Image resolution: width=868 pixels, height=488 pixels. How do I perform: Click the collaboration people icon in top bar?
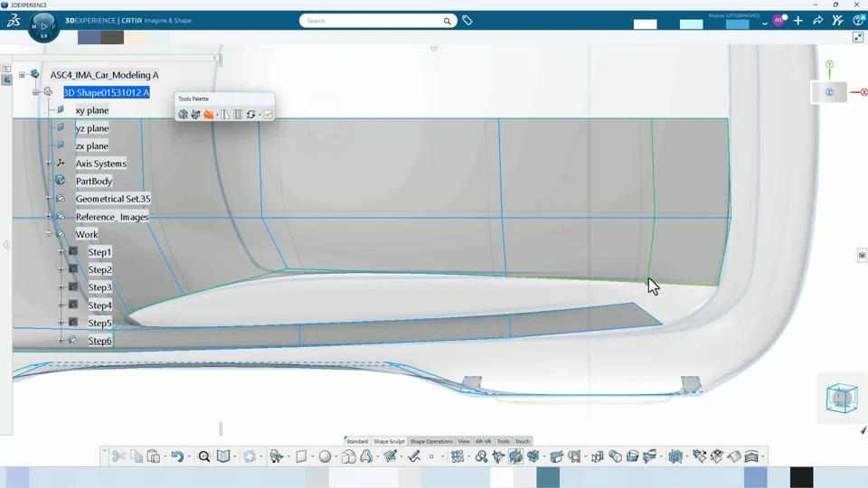tap(837, 21)
